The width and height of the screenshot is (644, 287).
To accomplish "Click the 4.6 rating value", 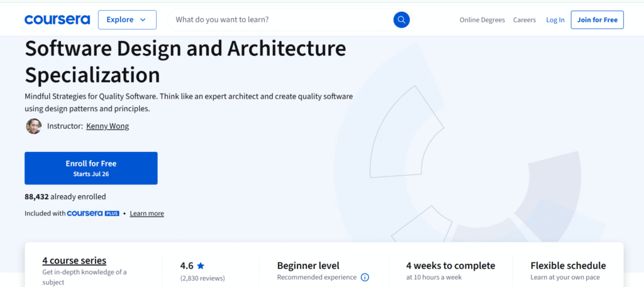I will pos(187,266).
